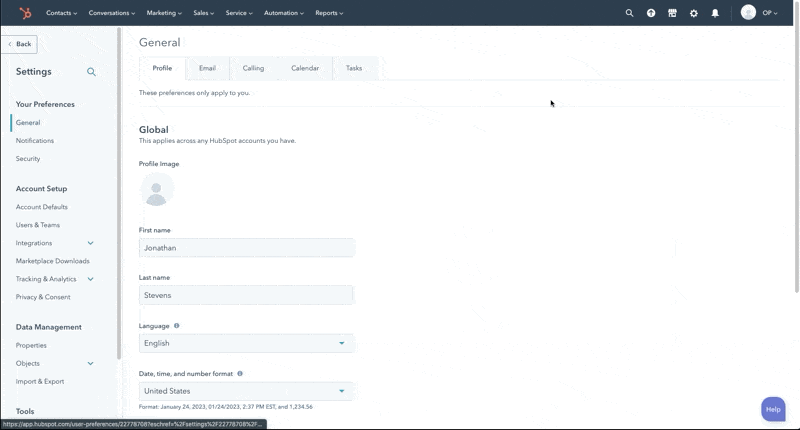Click the upgrade arrow icon

point(651,13)
